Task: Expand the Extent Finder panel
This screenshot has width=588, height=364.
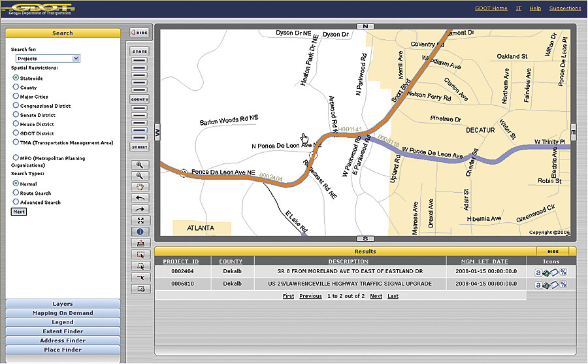Action: (x=63, y=331)
